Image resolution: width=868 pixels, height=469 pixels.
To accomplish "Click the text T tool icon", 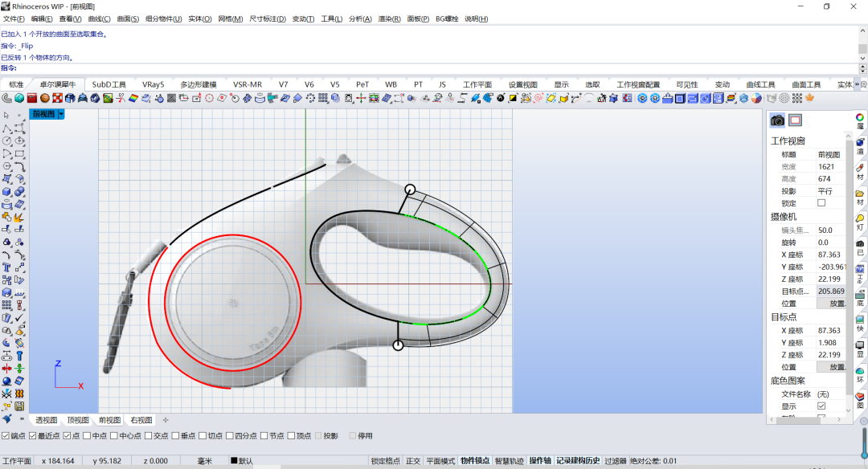I will coord(6,267).
